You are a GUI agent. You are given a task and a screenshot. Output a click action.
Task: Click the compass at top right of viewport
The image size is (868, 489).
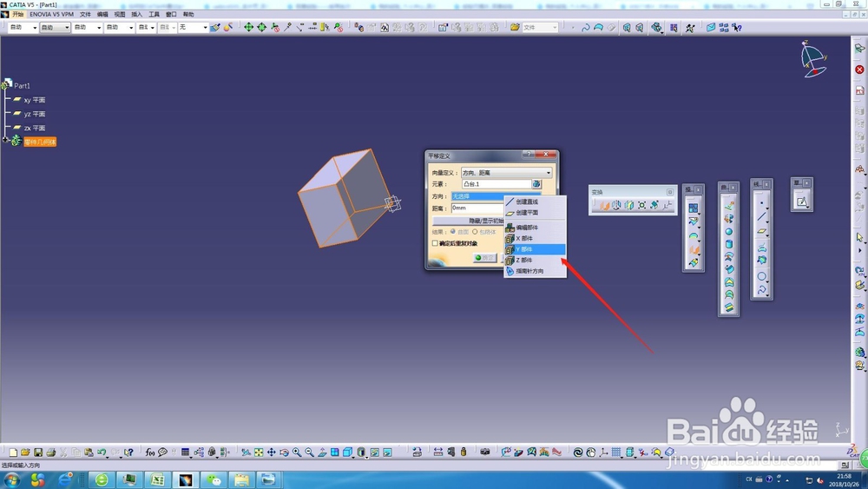point(812,59)
